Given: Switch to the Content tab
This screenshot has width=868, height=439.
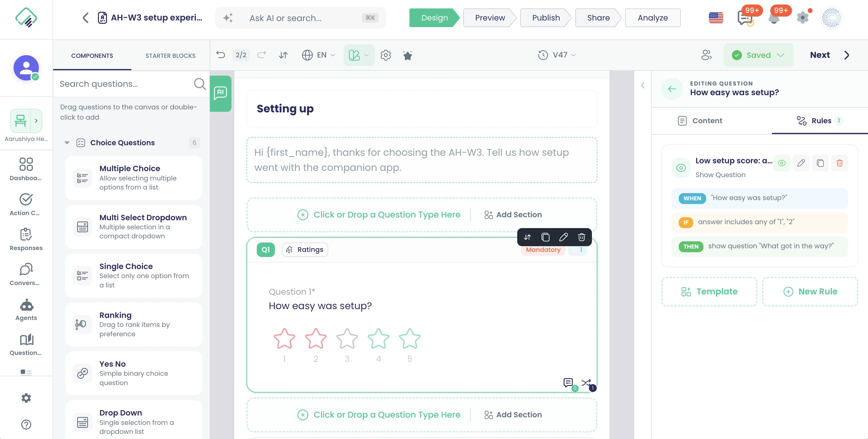Looking at the screenshot, I should (700, 121).
